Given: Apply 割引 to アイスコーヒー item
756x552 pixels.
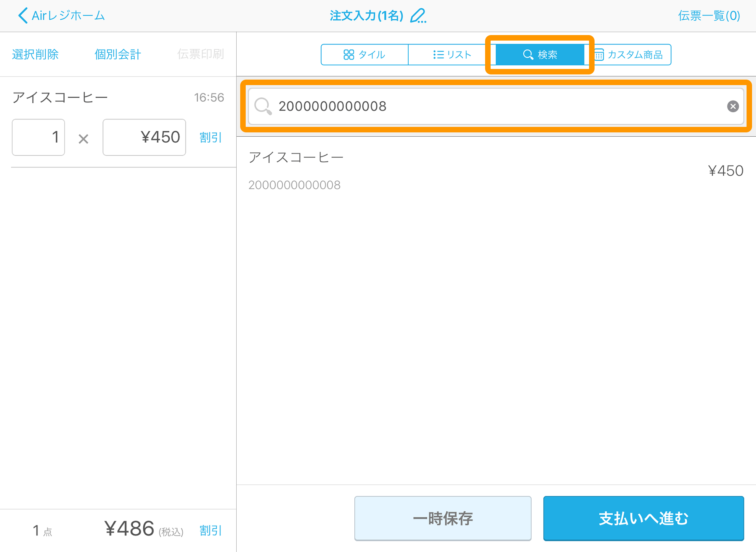Looking at the screenshot, I should 211,138.
